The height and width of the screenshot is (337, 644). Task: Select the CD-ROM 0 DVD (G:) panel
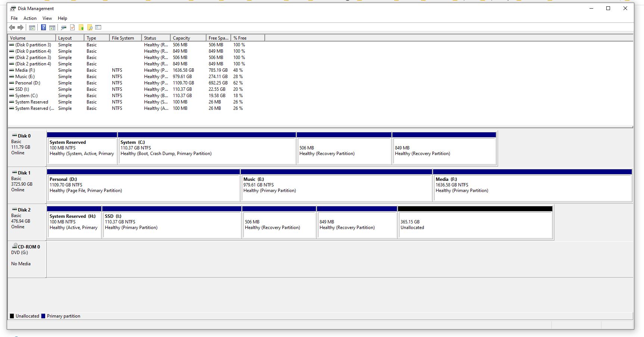pyautogui.click(x=27, y=259)
